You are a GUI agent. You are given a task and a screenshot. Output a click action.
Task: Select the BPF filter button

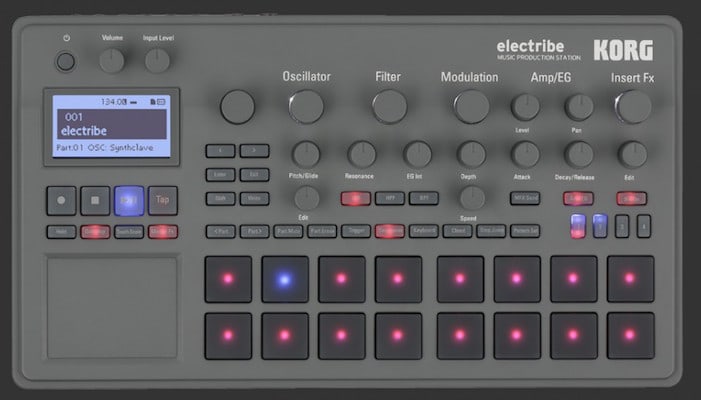coord(423,198)
